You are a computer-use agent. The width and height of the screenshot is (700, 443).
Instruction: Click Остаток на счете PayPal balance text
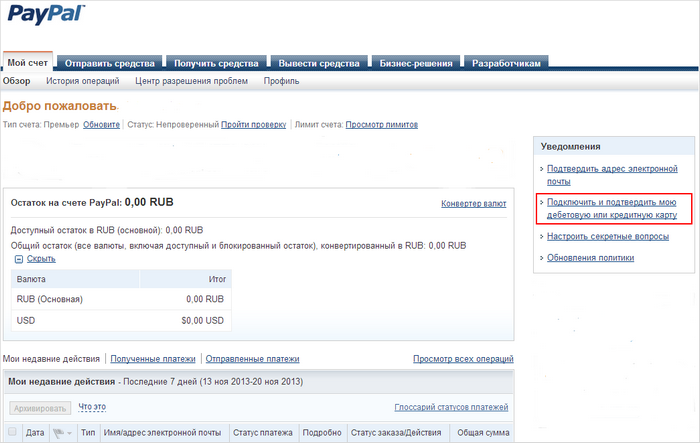pos(92,202)
